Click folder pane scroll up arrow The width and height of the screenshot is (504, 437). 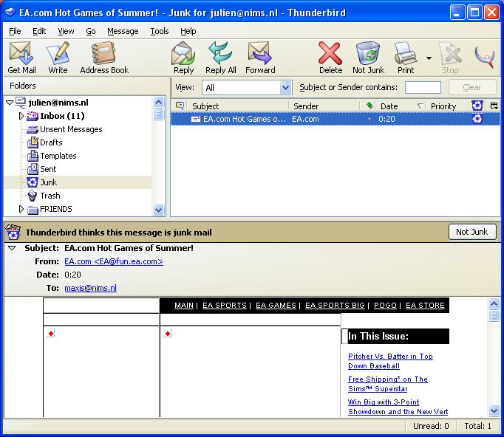pyautogui.click(x=158, y=103)
